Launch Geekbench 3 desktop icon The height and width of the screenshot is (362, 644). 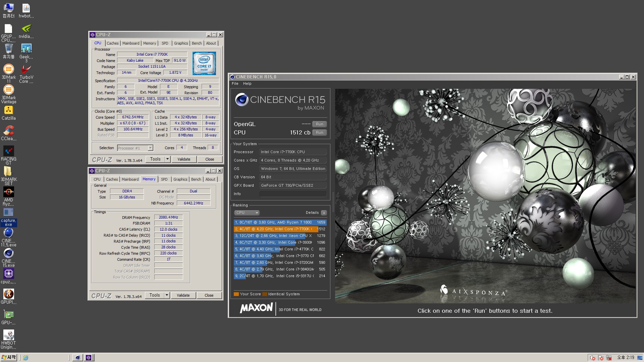26,53
